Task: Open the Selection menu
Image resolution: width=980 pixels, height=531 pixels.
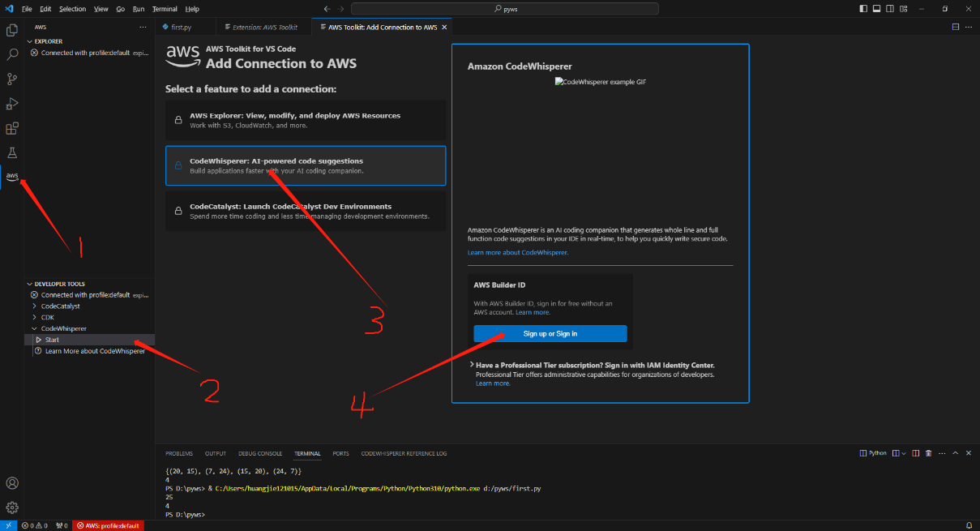Action: pyautogui.click(x=72, y=9)
